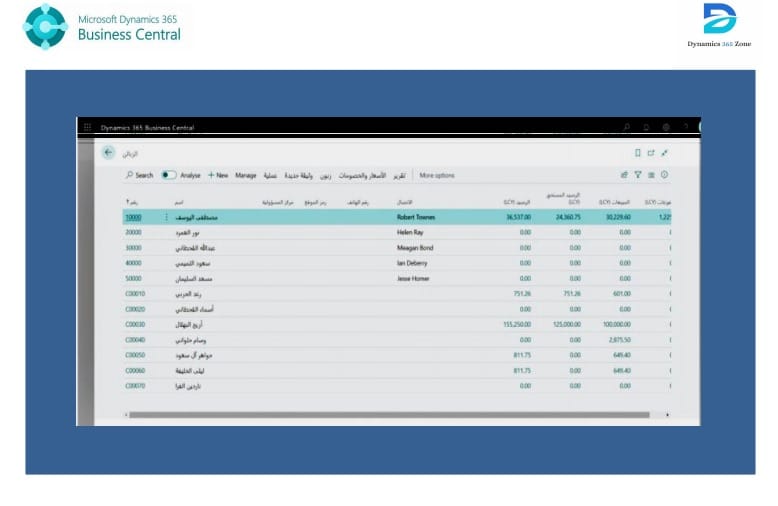This screenshot has height=506, width=778.
Task: Open customer number 20000 link
Action: [x=133, y=232]
